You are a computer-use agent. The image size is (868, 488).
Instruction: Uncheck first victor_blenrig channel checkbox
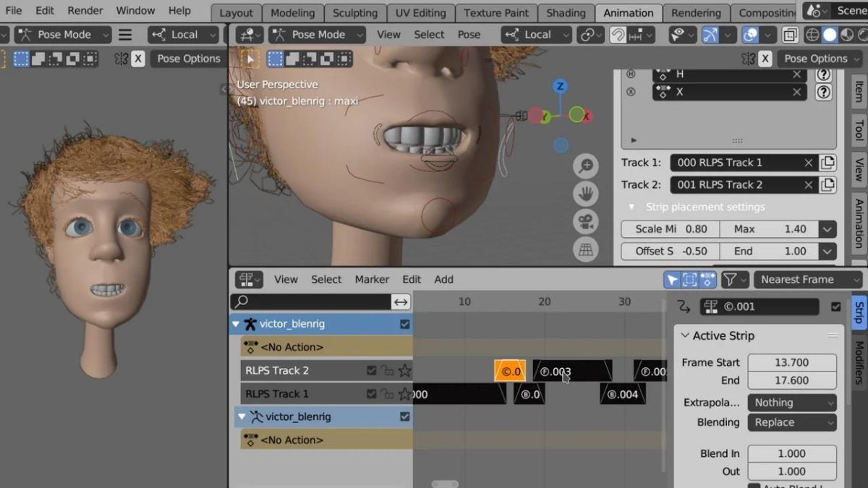point(404,324)
